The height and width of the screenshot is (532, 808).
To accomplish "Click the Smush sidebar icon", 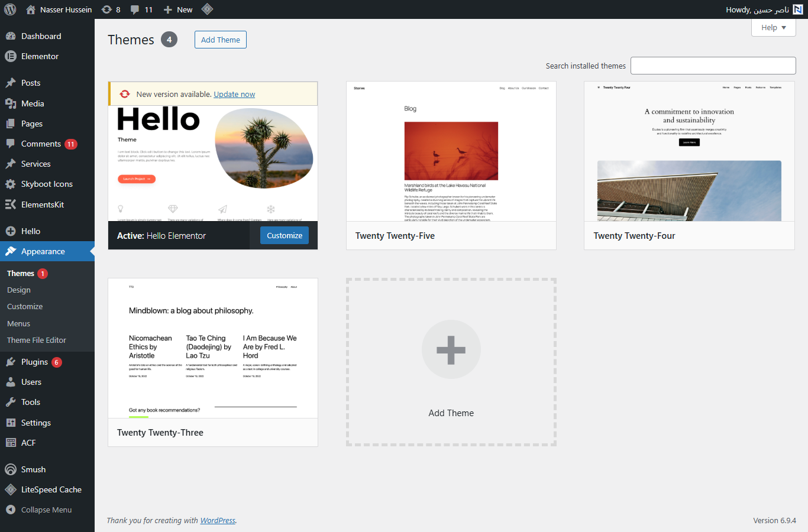I will pos(11,469).
